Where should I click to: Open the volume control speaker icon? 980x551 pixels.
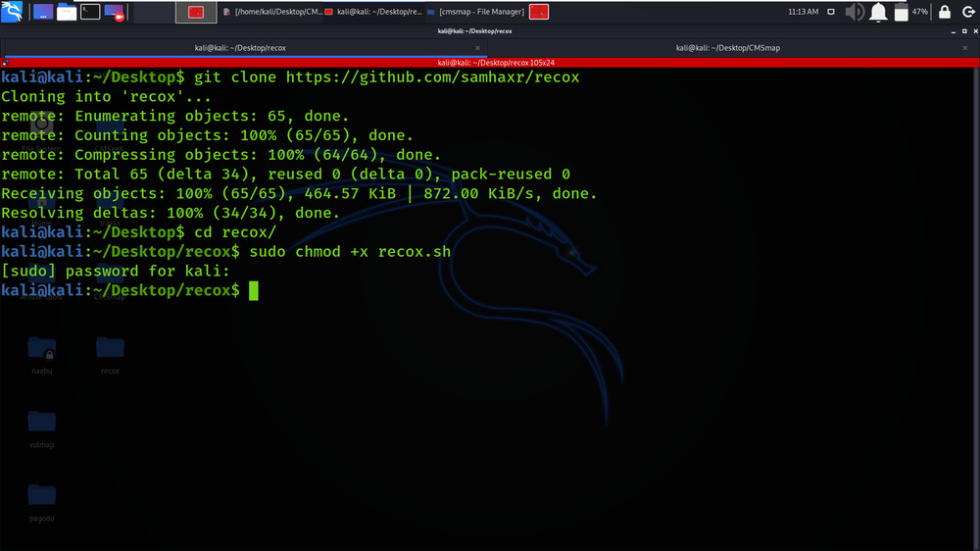coord(855,12)
